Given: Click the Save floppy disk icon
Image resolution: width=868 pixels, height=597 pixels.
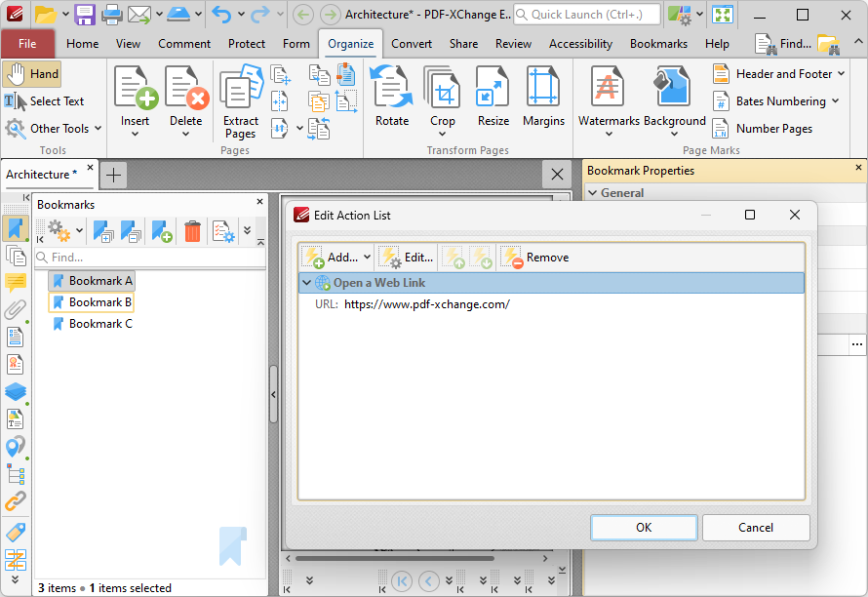Looking at the screenshot, I should pos(85,15).
